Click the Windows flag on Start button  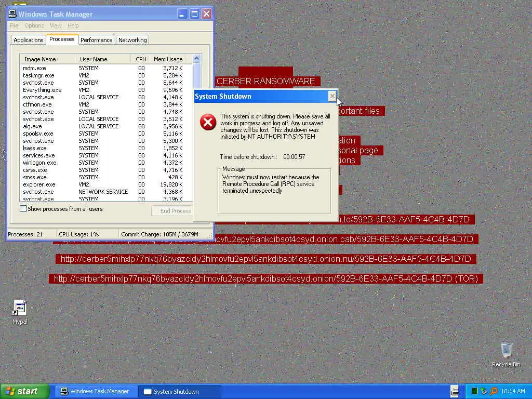tap(10, 391)
